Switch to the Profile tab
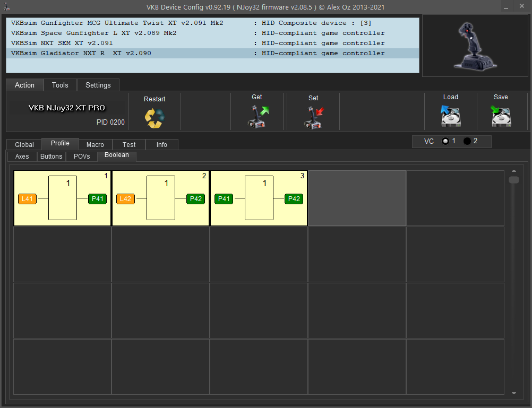Screen dimensions: 532x408 pos(60,143)
